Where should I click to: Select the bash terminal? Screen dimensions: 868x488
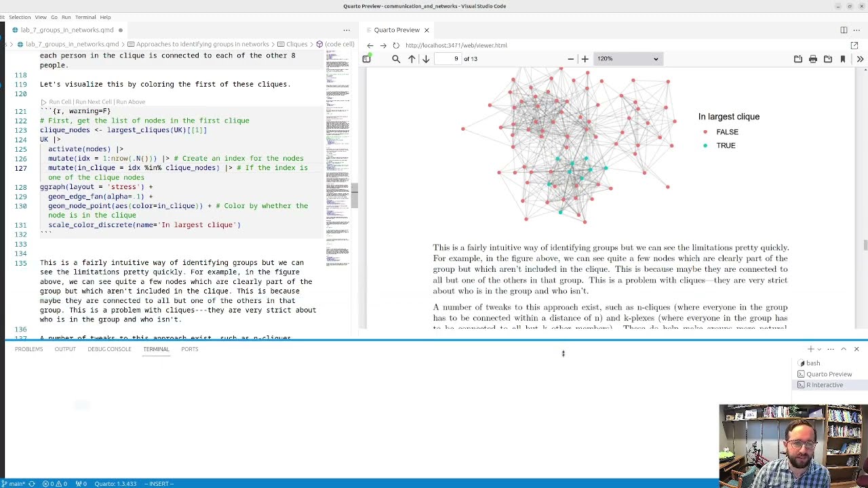pos(829,363)
